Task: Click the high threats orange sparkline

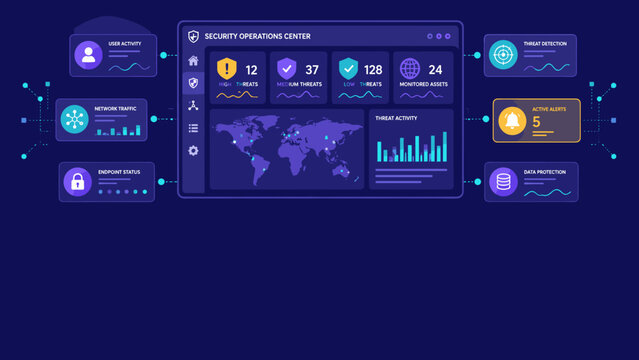Action: click(x=237, y=95)
